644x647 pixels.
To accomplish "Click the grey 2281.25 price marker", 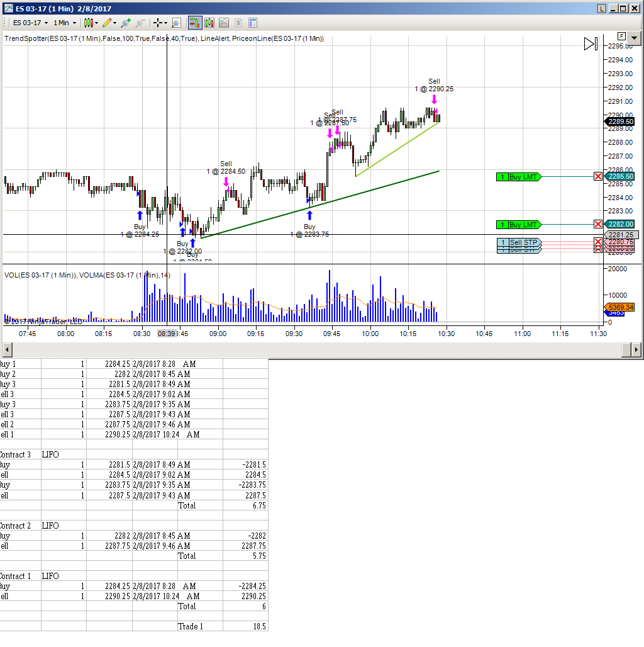I will tap(621, 235).
